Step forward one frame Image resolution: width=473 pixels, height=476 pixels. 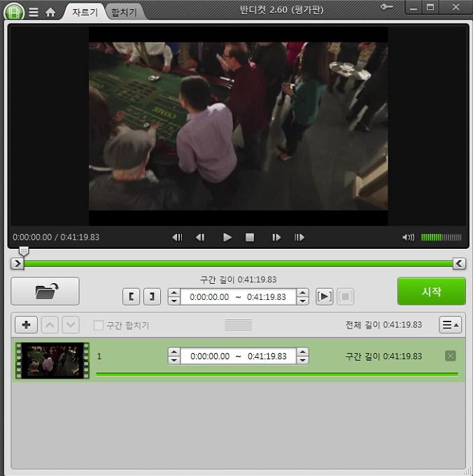276,237
